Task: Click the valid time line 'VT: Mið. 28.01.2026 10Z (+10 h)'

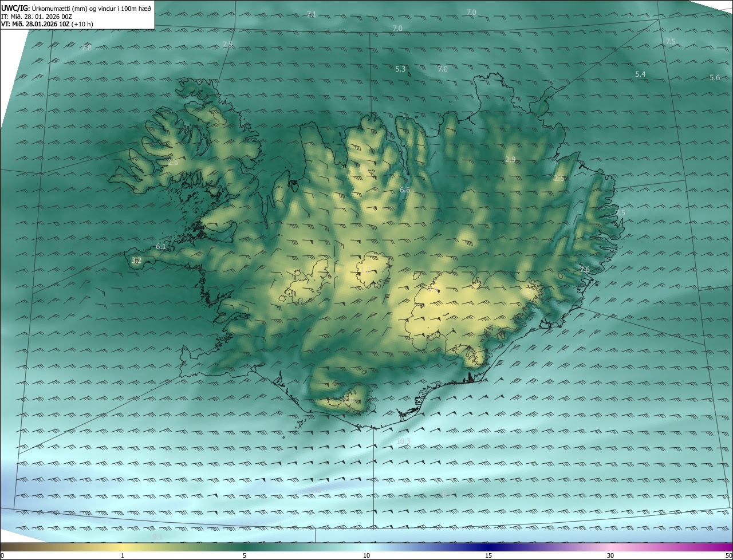Action: [x=47, y=24]
